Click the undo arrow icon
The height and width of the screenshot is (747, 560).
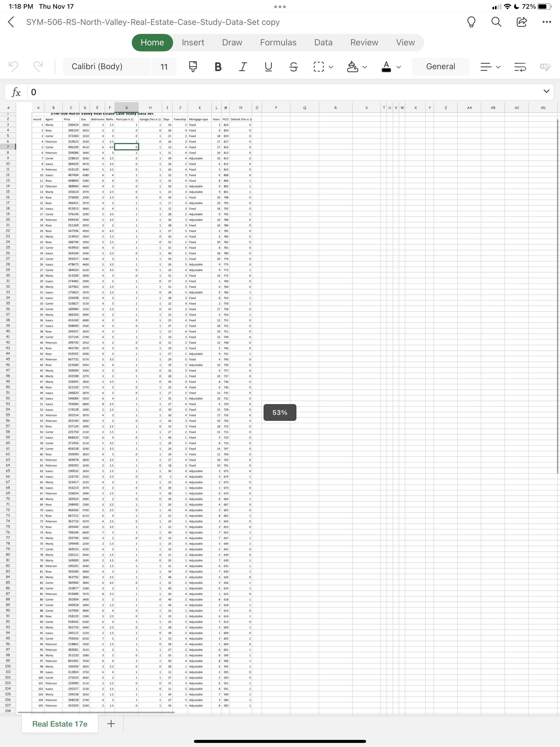tap(13, 66)
